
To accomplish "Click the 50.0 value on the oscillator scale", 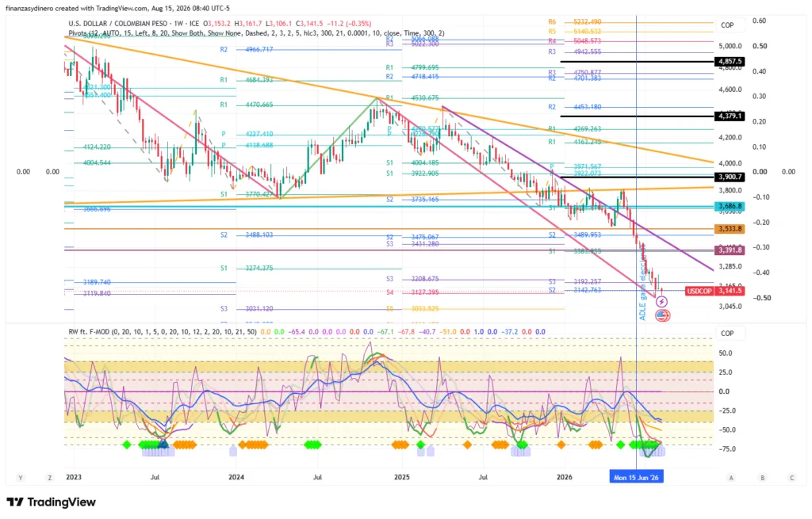I will 726,353.
